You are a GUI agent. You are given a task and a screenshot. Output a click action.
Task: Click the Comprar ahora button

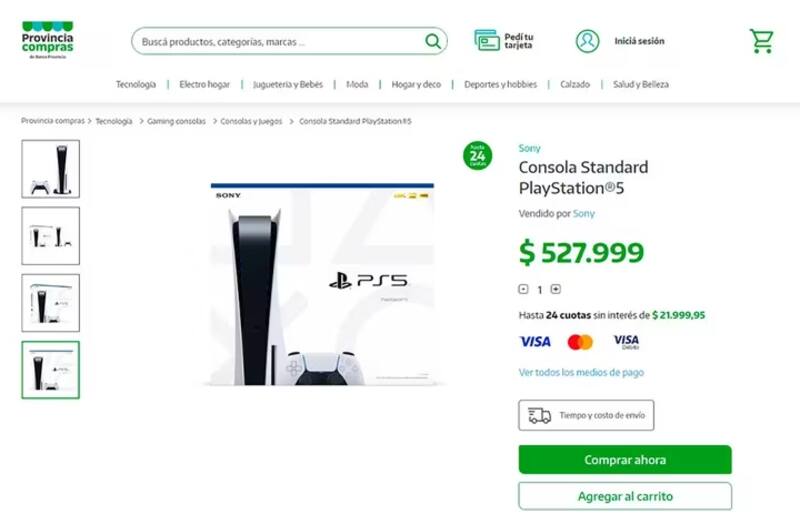tap(625, 460)
